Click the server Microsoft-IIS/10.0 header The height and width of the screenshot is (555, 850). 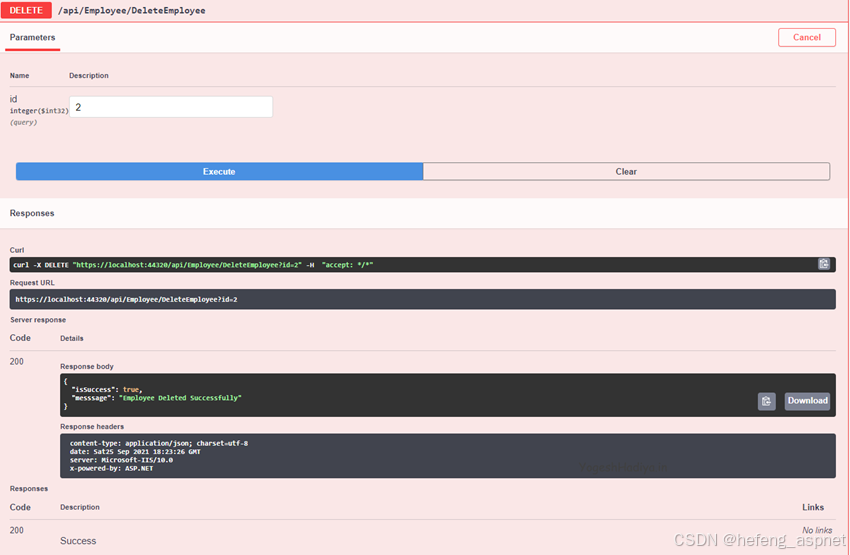click(x=121, y=460)
